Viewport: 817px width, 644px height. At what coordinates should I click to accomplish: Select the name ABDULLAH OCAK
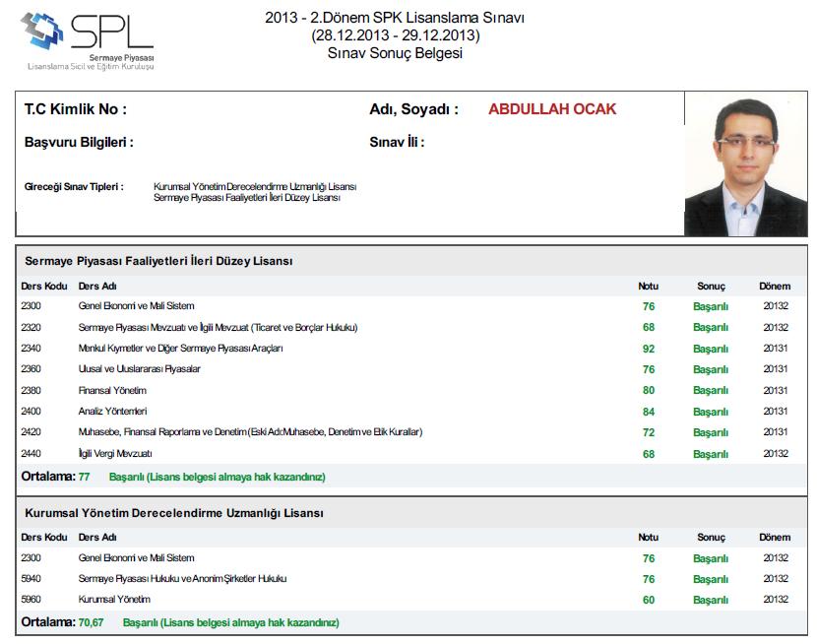click(x=552, y=109)
